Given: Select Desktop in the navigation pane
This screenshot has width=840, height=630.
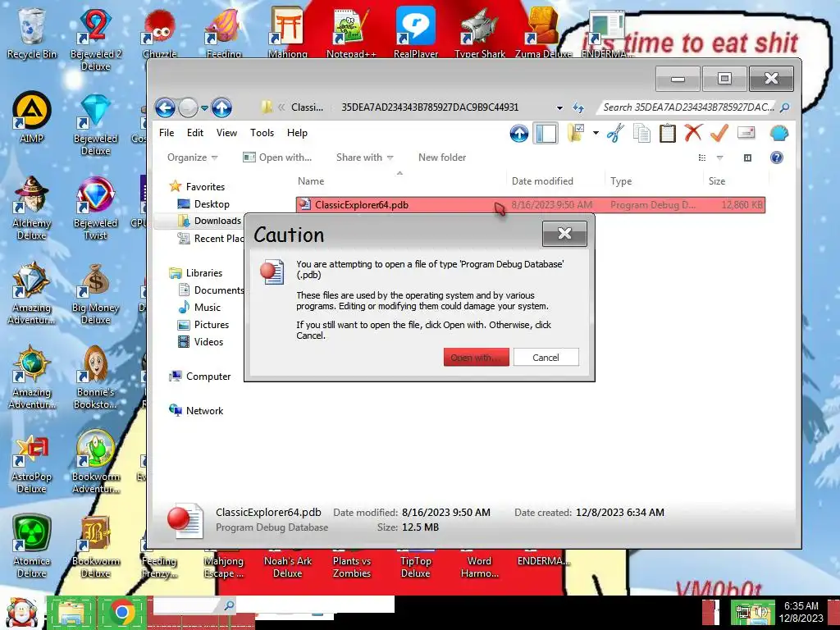Looking at the screenshot, I should (203, 204).
